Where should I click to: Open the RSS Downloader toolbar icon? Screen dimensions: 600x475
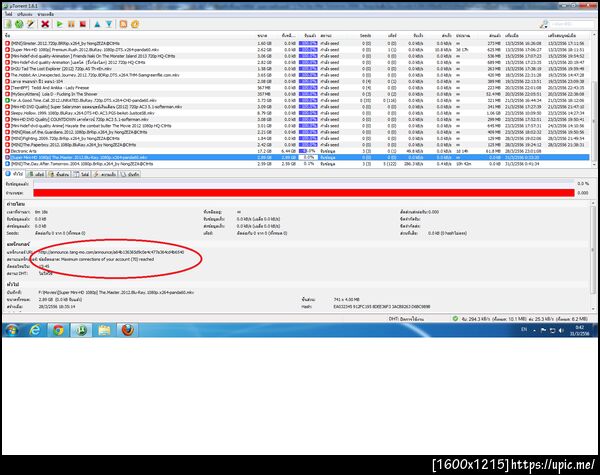coord(123,24)
